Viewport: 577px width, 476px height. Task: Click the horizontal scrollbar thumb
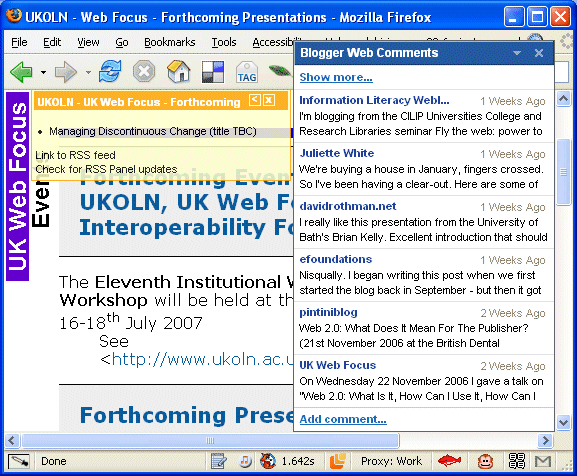click(210, 440)
